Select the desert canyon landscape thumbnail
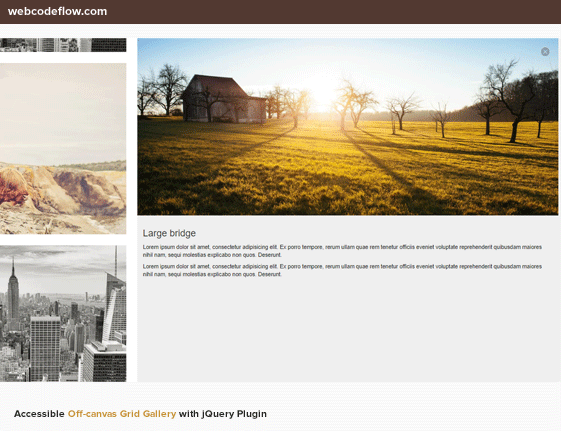The image size is (561, 431). tap(63, 148)
